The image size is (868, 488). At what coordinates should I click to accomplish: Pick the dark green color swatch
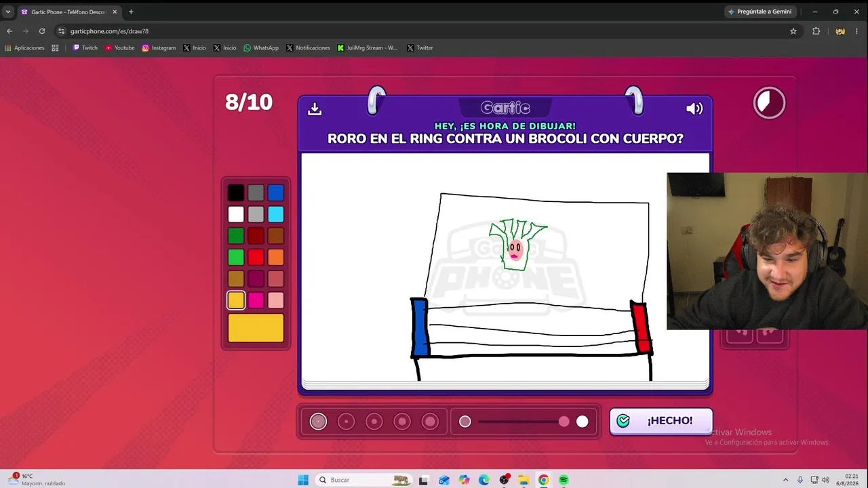[236, 236]
